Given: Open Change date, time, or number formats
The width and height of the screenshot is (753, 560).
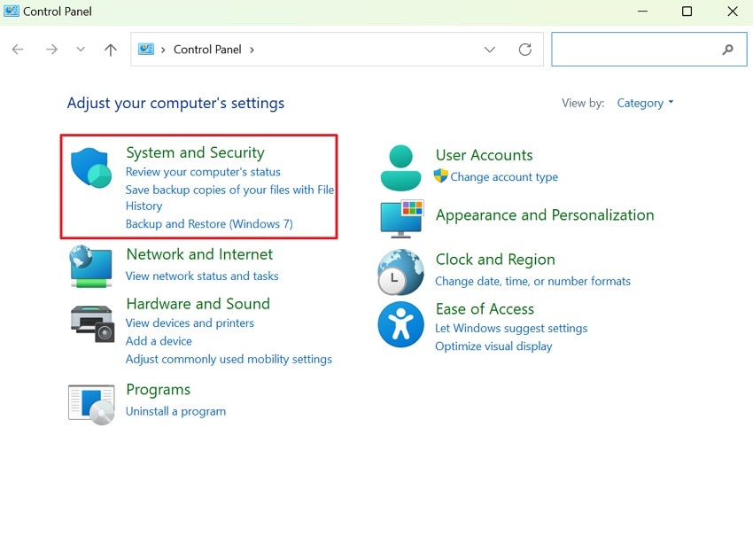Looking at the screenshot, I should coord(532,281).
